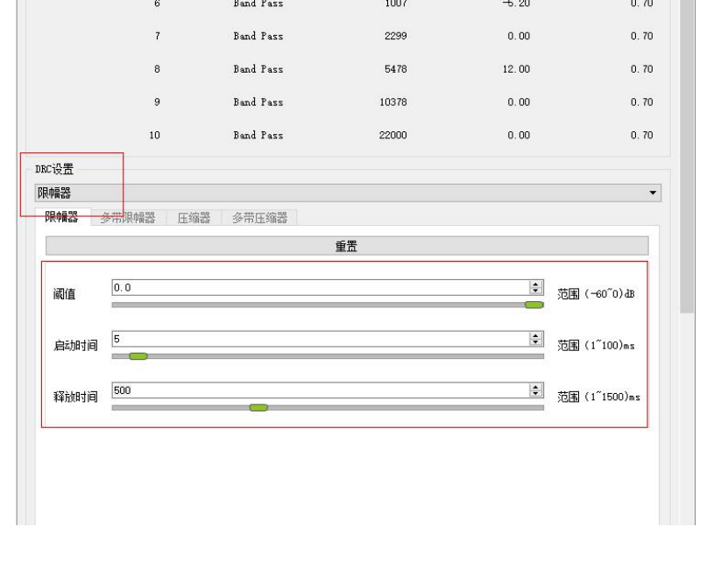
Task: Focus the 释放时间 release time field
Action: 321,390
